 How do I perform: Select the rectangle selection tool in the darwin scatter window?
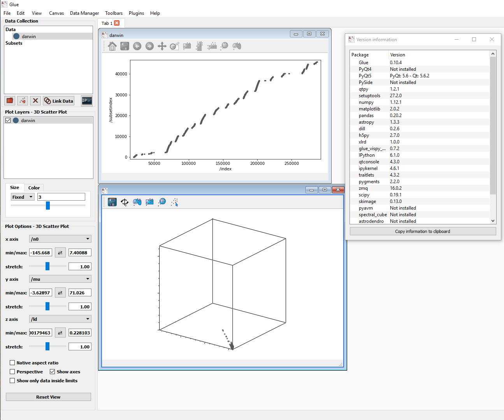(187, 46)
